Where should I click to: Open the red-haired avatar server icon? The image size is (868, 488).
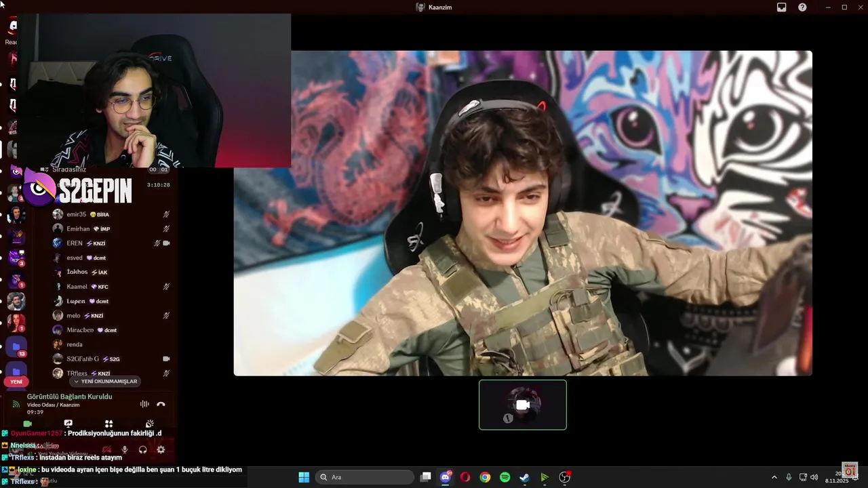16,323
